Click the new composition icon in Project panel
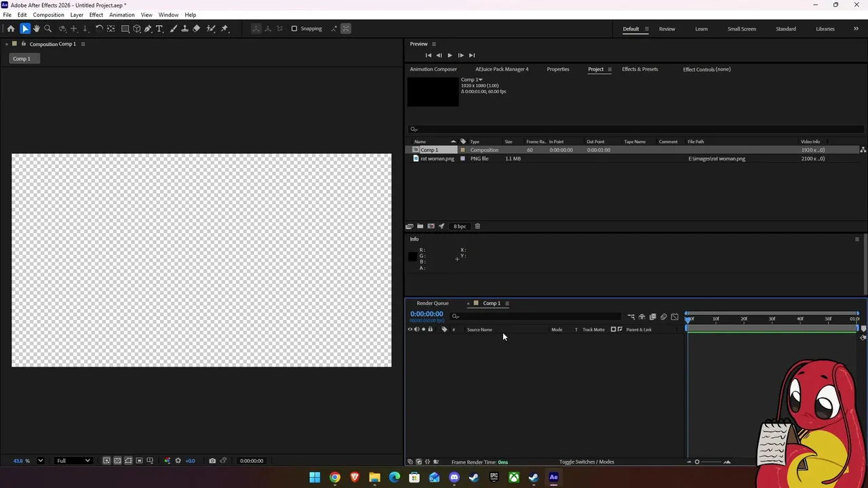The height and width of the screenshot is (488, 868). pos(431,226)
